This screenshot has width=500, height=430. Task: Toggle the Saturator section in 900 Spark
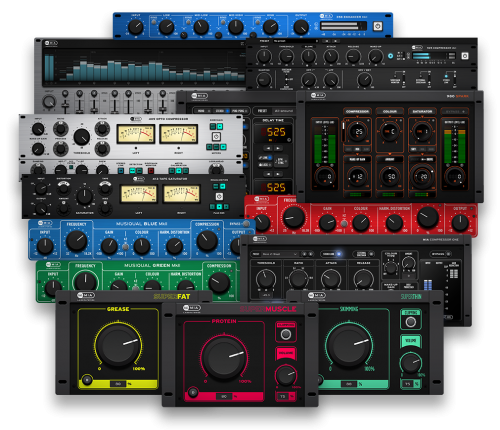pyautogui.click(x=422, y=111)
